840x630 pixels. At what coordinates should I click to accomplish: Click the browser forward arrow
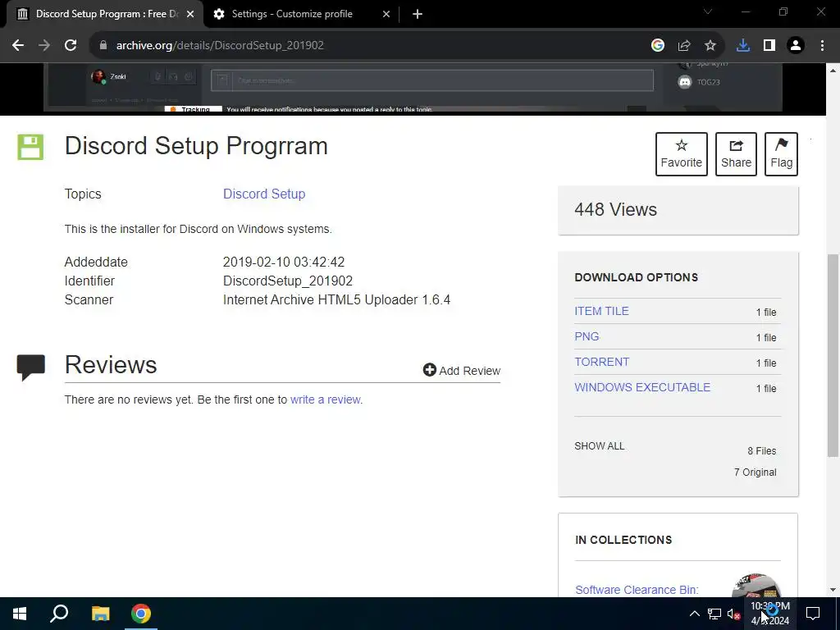[44, 46]
